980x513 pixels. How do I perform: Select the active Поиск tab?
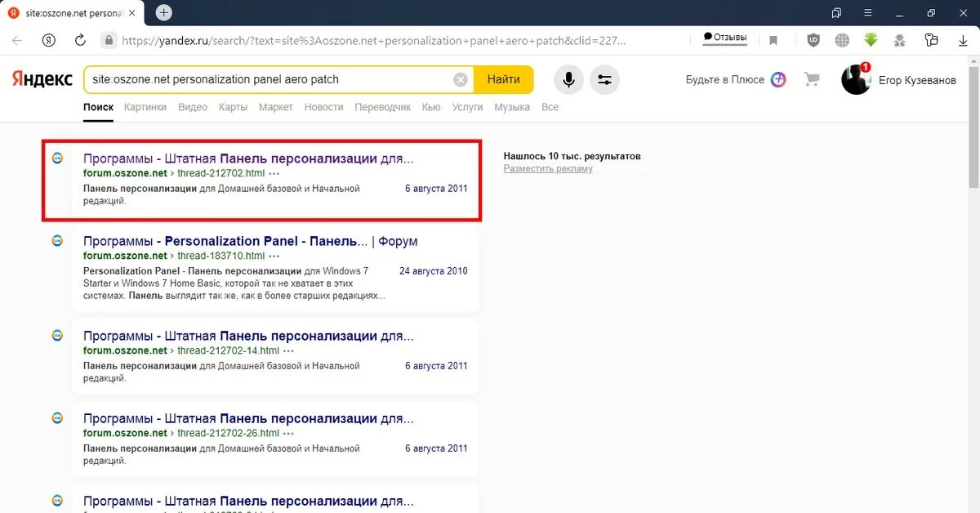(98, 107)
